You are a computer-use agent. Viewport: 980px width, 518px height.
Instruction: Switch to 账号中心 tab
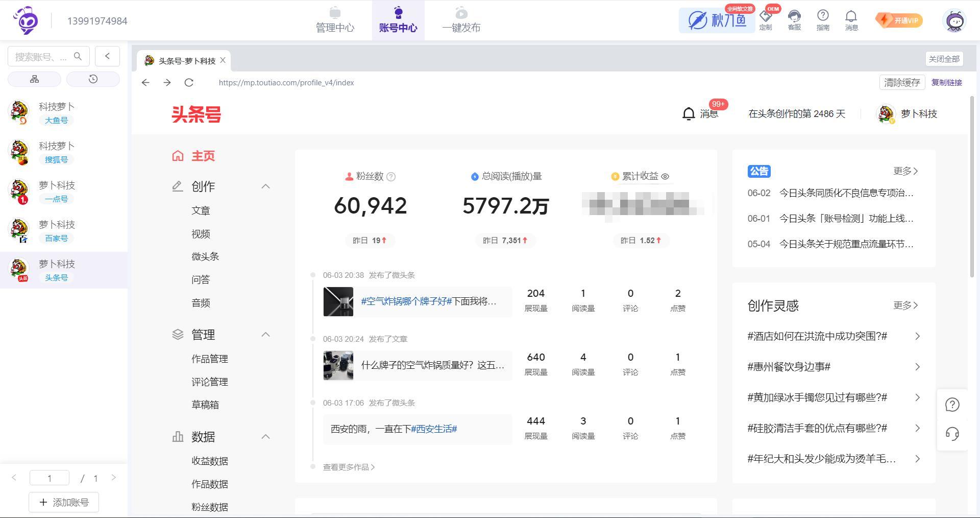click(x=398, y=20)
